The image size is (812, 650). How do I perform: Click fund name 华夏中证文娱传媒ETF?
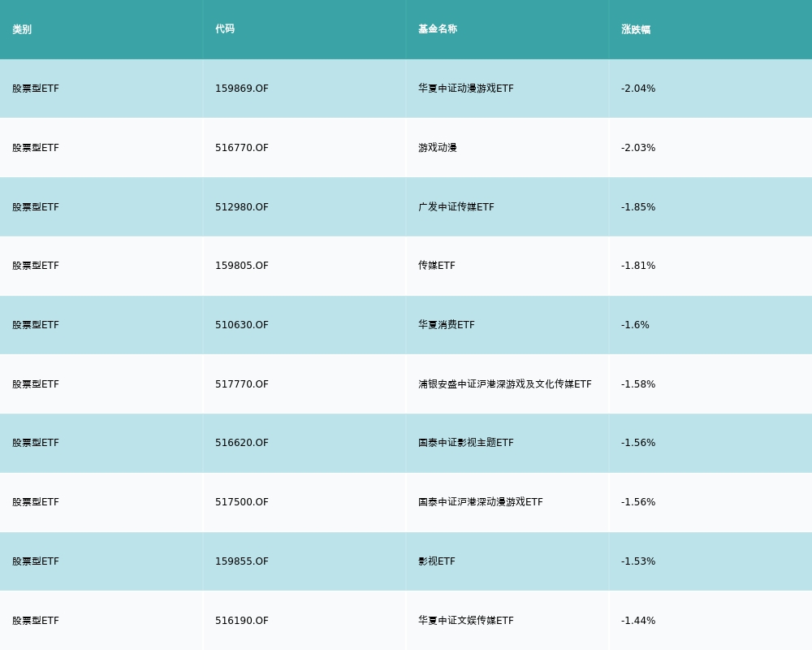466,621
